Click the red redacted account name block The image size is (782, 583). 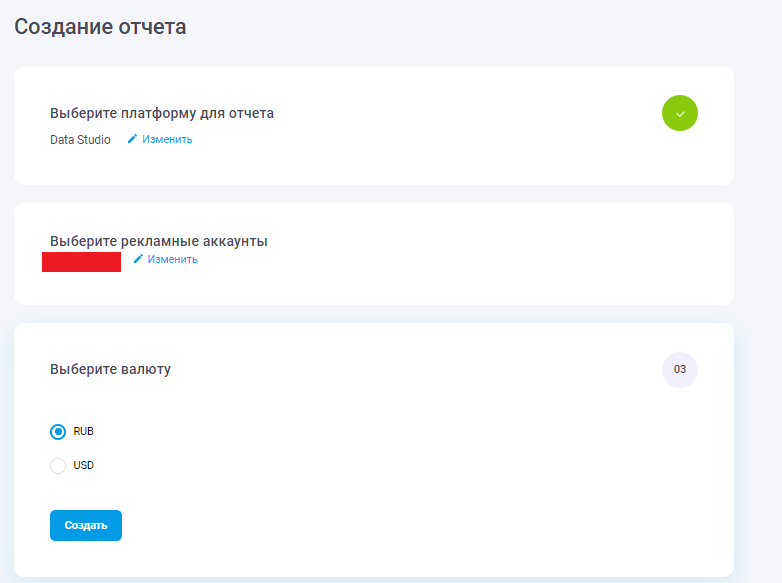pos(81,262)
